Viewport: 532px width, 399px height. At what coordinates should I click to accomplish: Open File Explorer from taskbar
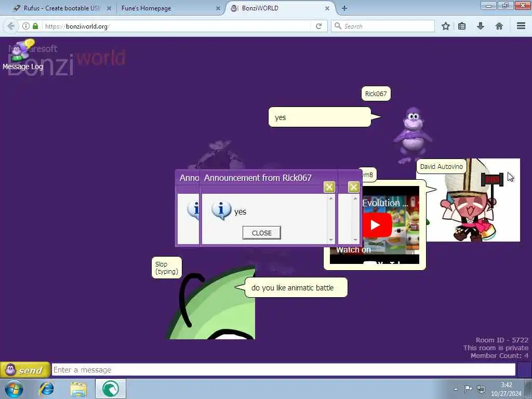[79, 389]
